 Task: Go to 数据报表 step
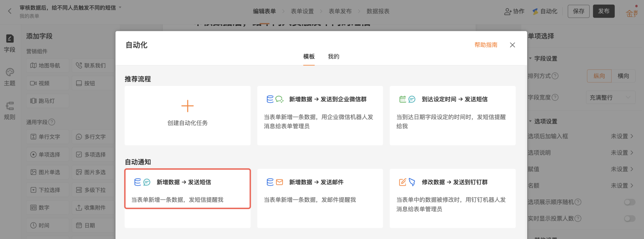coord(378,11)
